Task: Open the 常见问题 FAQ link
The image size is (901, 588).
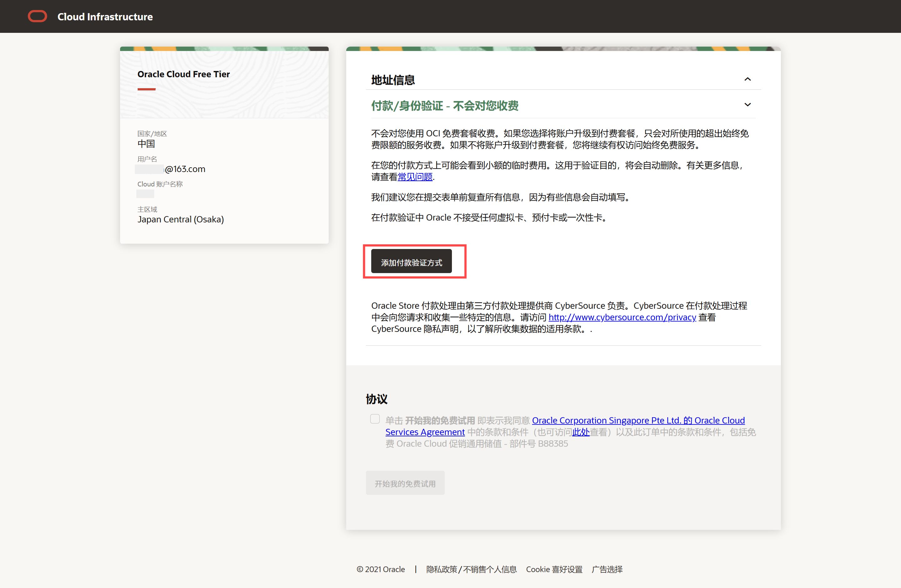Action: click(x=415, y=177)
